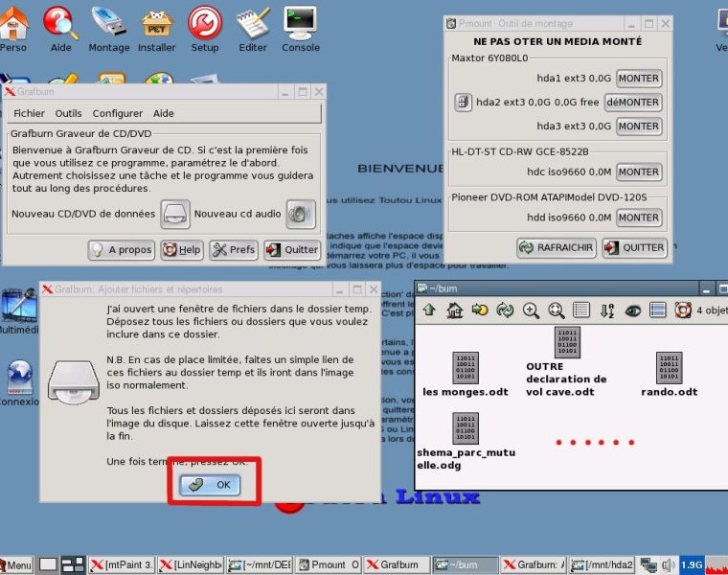Viewport: 728px width, 575px height.
Task: Open the Outils menu in Grafburn
Action: click(x=68, y=113)
